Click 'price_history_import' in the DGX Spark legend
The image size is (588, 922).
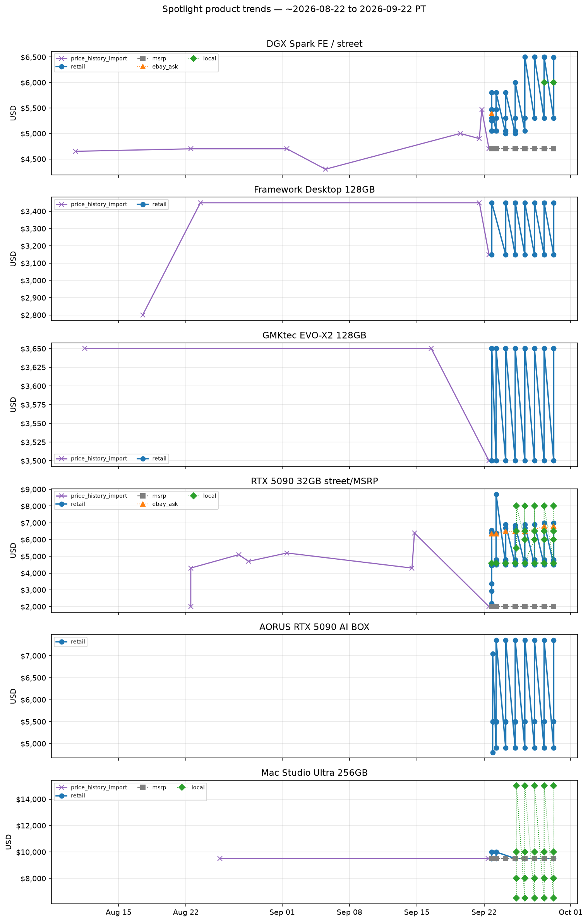[x=99, y=58]
